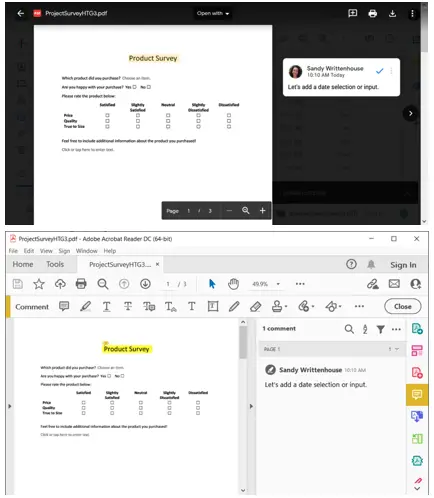Expand the 49.9% zoom level dropdown
The width and height of the screenshot is (434, 498).
pyautogui.click(x=278, y=284)
